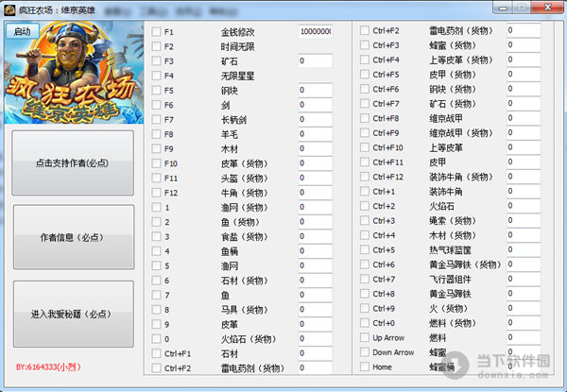This screenshot has height=392, width=567.
Task: Click the 时间无限 label
Action: (237, 46)
